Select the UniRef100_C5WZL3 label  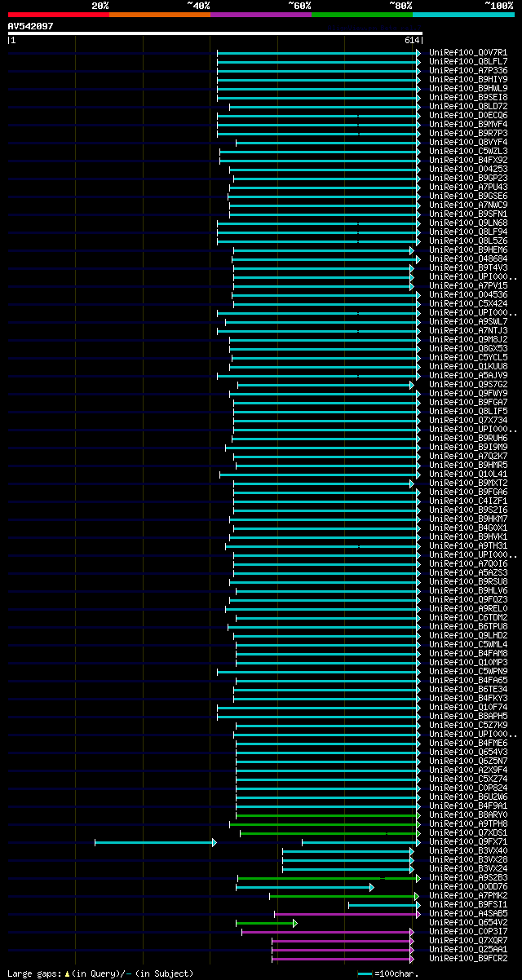click(468, 151)
